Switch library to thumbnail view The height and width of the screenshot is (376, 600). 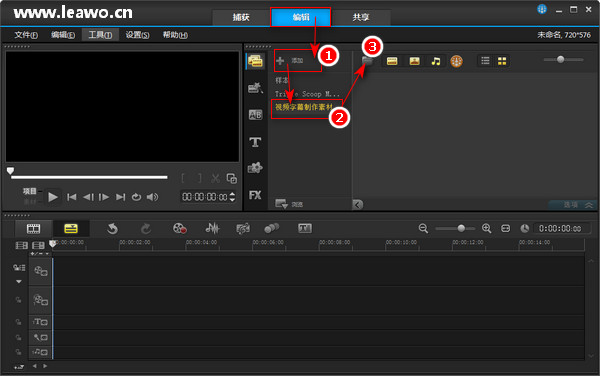pyautogui.click(x=502, y=60)
